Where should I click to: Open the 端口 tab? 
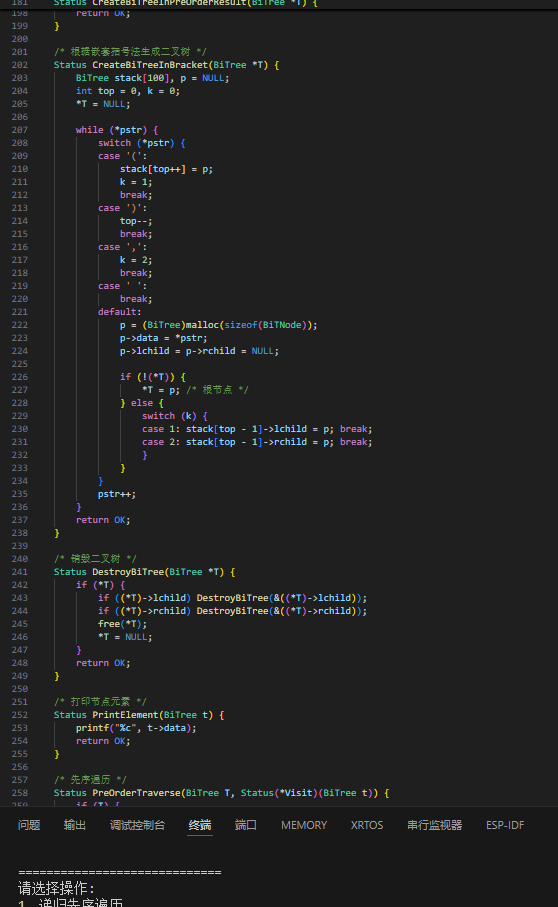pos(246,825)
